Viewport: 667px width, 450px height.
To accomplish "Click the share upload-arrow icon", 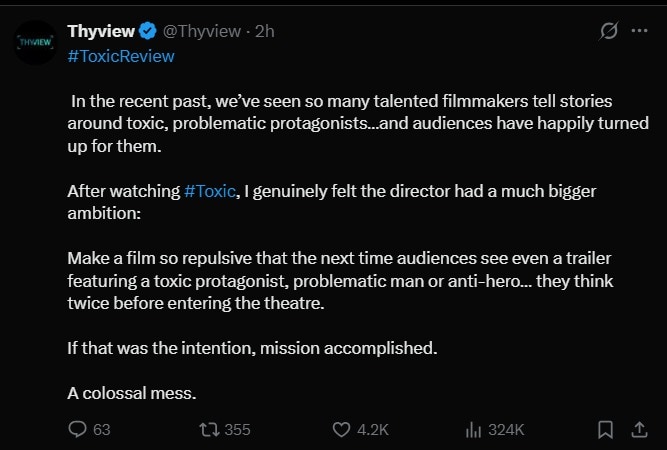I will point(639,429).
